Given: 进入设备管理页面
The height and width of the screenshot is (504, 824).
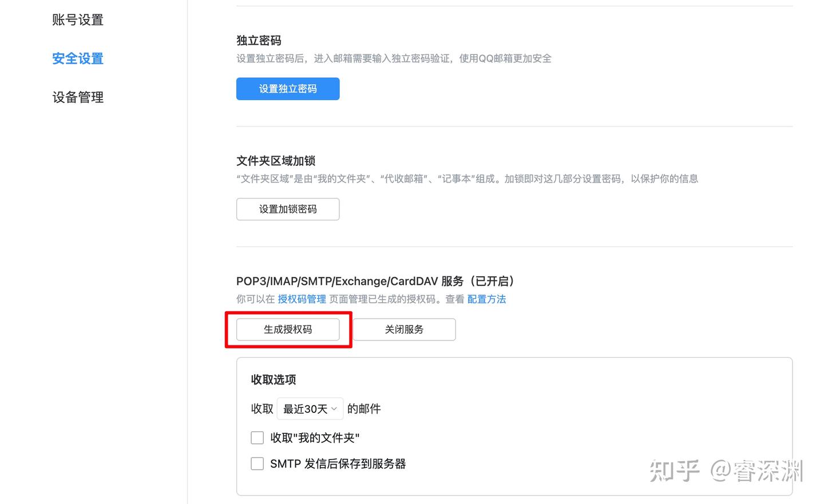Looking at the screenshot, I should click(x=77, y=97).
